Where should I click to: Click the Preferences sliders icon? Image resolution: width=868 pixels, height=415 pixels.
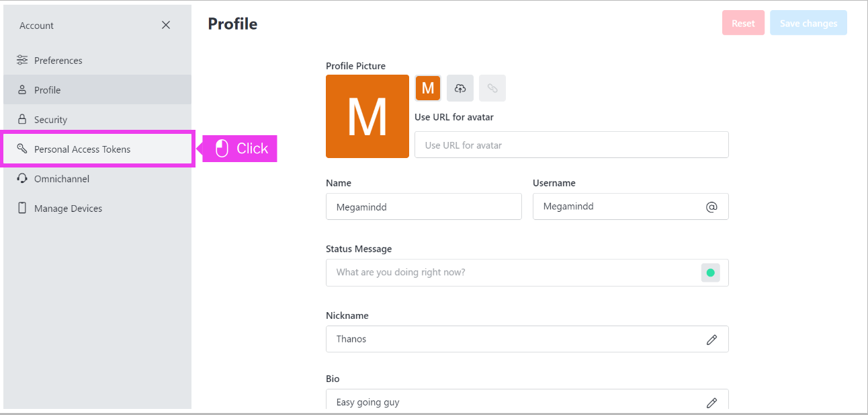22,60
